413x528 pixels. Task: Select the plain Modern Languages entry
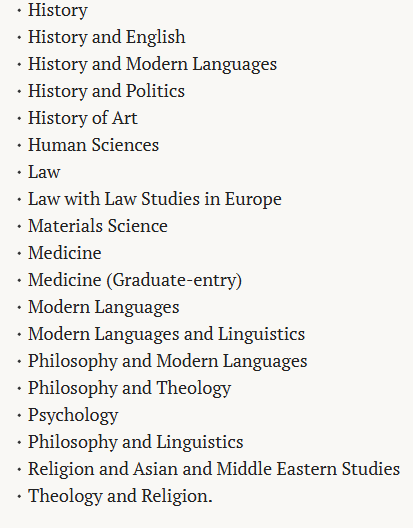tap(103, 307)
